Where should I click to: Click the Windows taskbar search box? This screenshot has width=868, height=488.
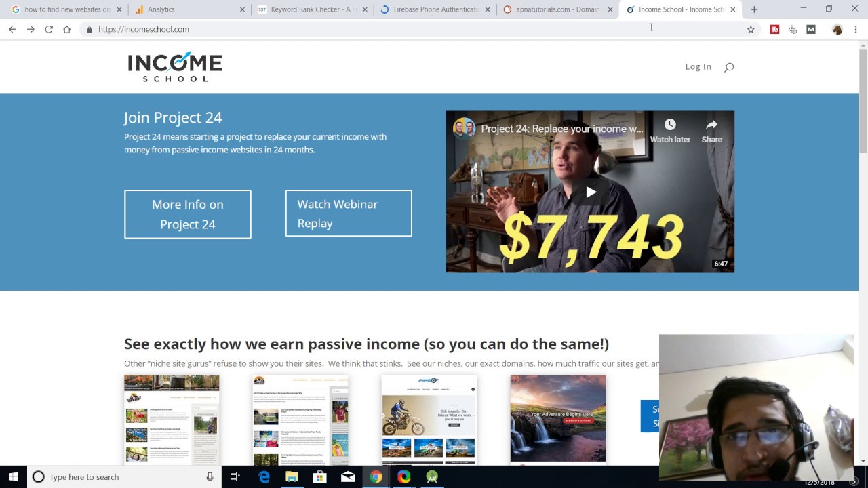(x=122, y=476)
